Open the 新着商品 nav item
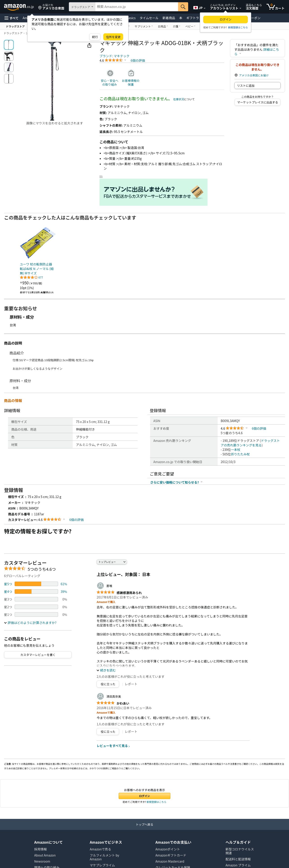The height and width of the screenshot is (868, 289). click(169, 18)
